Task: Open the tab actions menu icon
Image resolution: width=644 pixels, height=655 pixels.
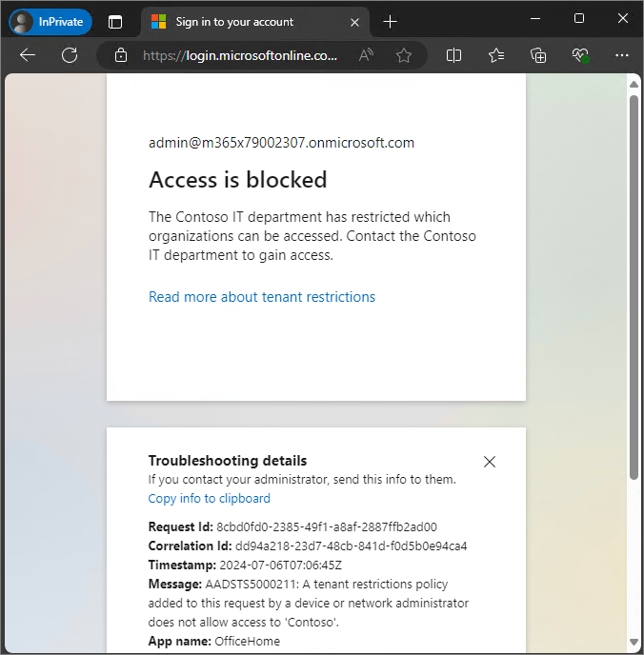Action: pyautogui.click(x=115, y=22)
